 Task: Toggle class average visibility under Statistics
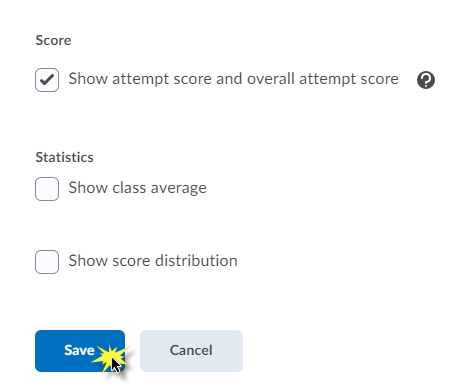point(47,189)
